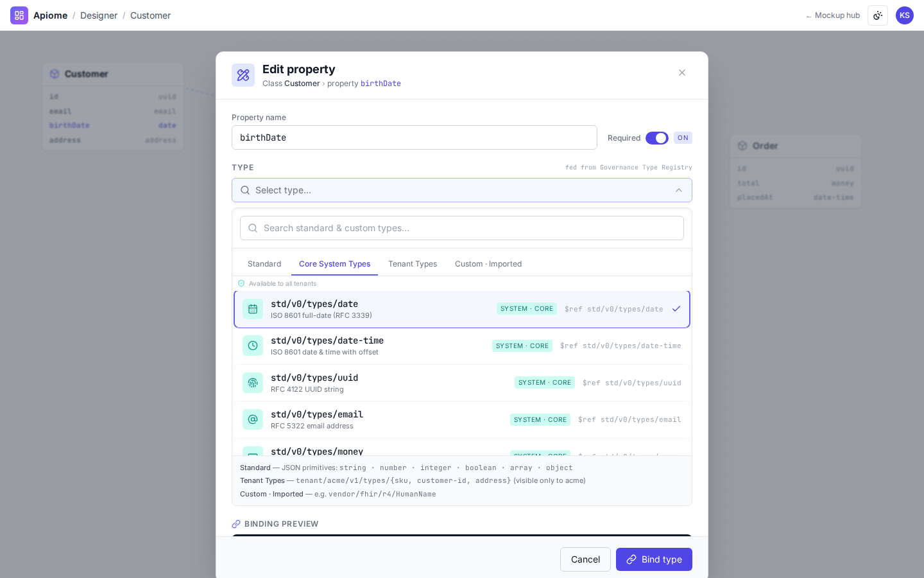Focus the Search standard & custom types field
Viewport: 924px width, 578px height.
tap(462, 228)
